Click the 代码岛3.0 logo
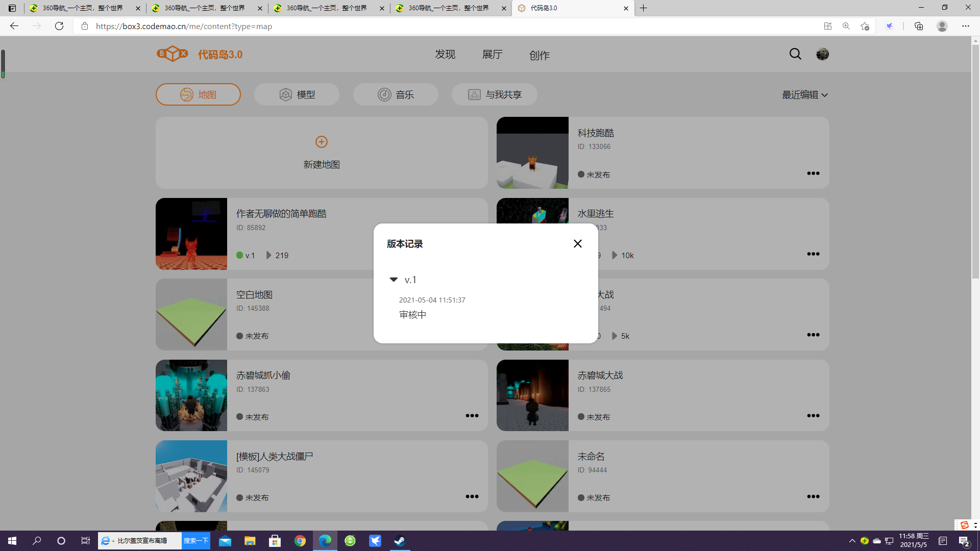 [x=200, y=54]
